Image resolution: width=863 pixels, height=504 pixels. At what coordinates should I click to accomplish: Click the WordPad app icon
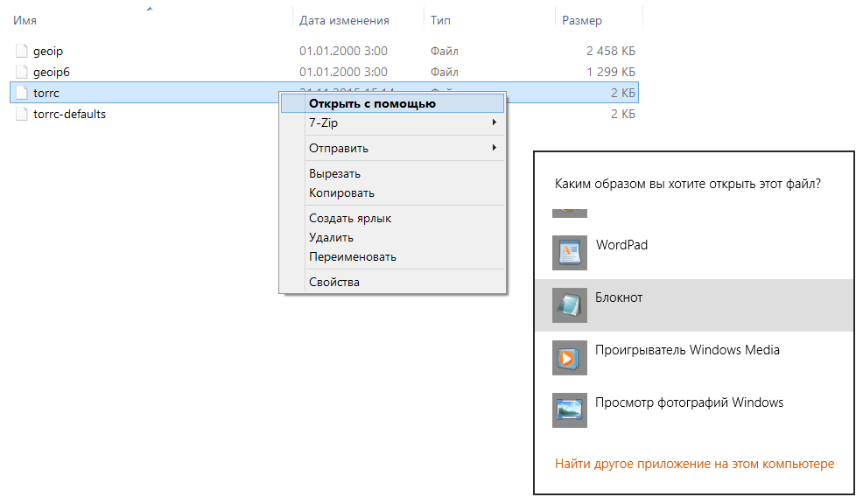(x=570, y=253)
